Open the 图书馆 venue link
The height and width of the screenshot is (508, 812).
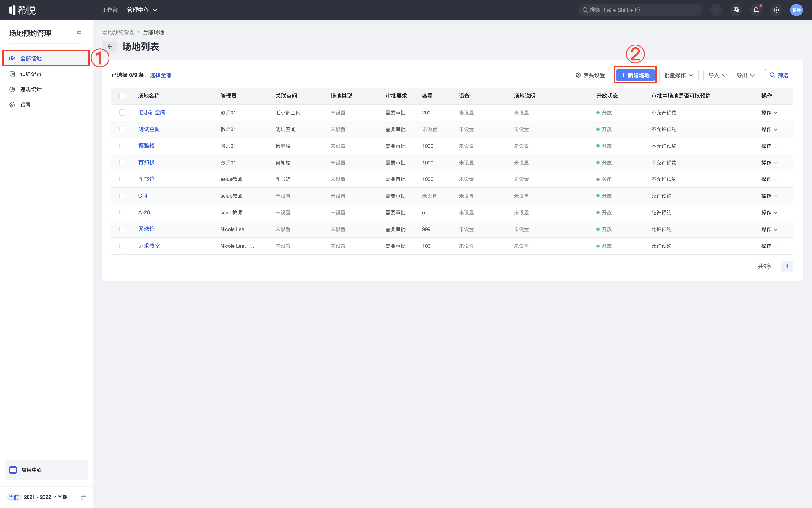pos(146,179)
